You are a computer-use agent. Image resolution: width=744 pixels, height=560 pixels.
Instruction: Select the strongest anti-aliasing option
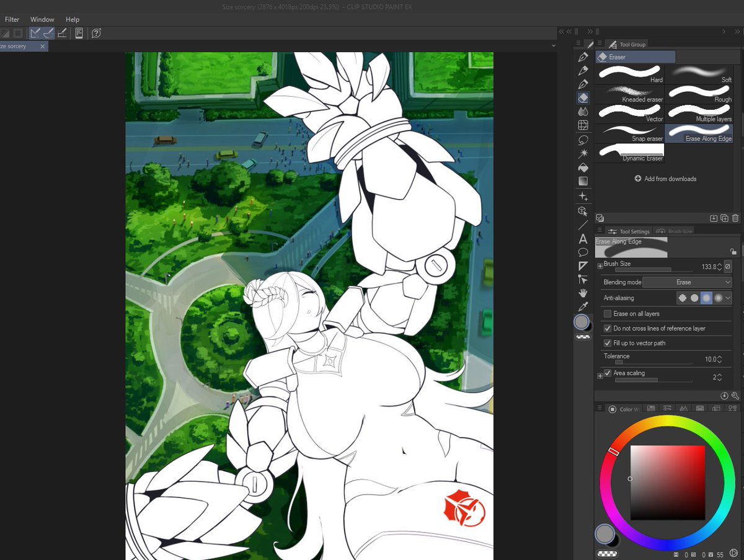[718, 298]
